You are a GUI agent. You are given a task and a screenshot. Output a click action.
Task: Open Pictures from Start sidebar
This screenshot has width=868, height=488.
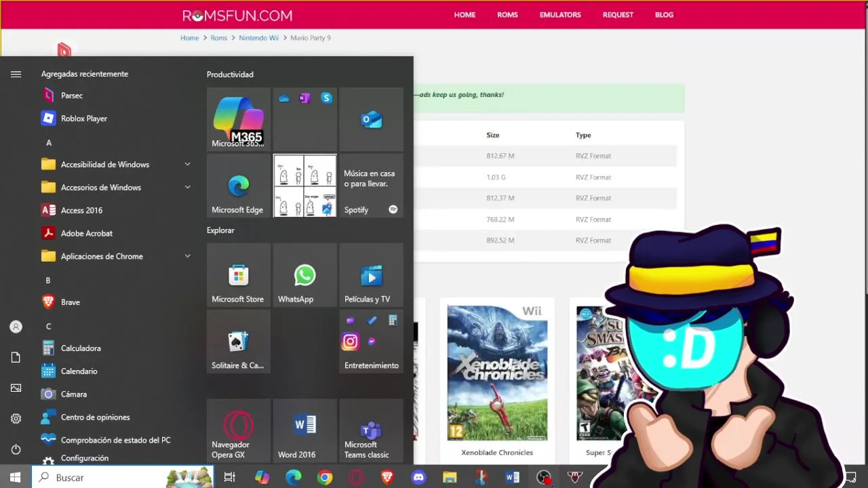pyautogui.click(x=16, y=388)
